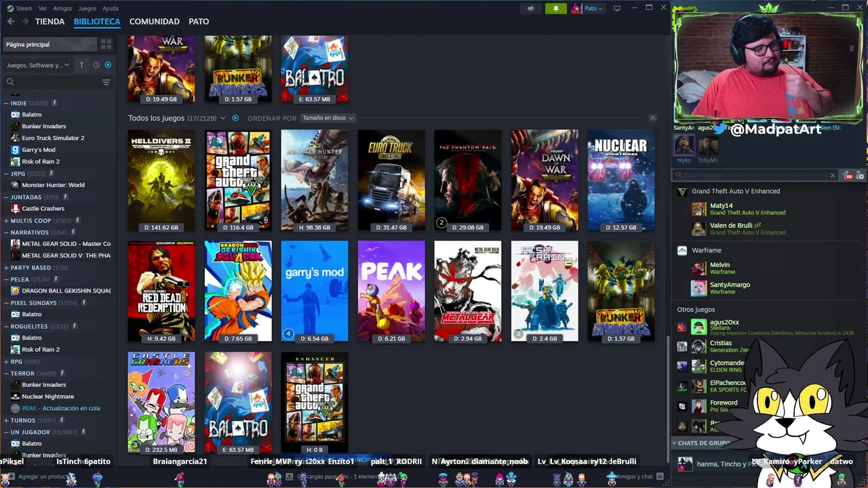Open Monster Hunter World cover
This screenshot has width=868, height=488.
pyautogui.click(x=315, y=180)
